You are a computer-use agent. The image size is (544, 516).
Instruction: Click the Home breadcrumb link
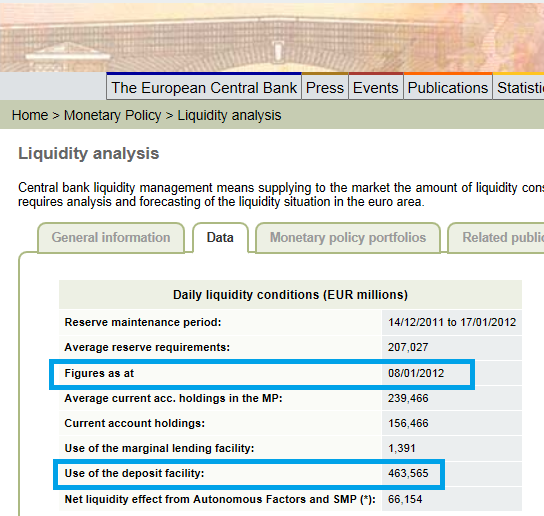click(x=30, y=115)
